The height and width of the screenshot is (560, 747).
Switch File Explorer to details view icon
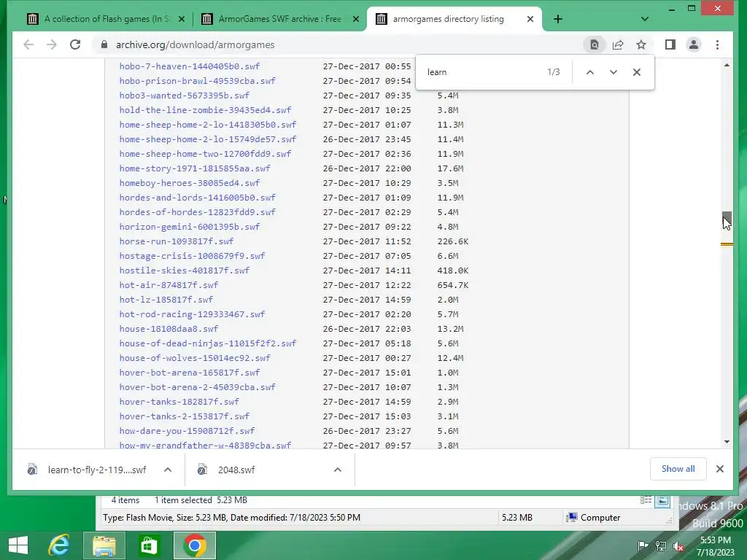646,500
